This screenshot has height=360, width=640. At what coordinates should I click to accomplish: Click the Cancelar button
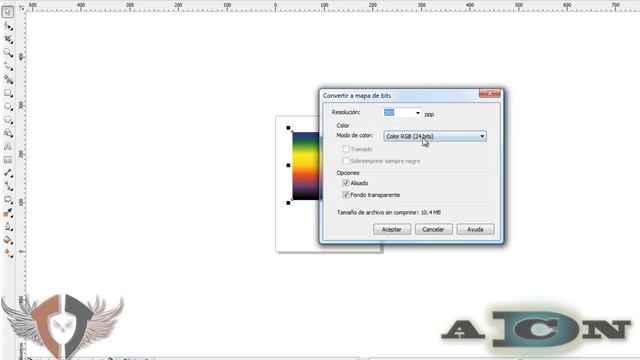(433, 229)
